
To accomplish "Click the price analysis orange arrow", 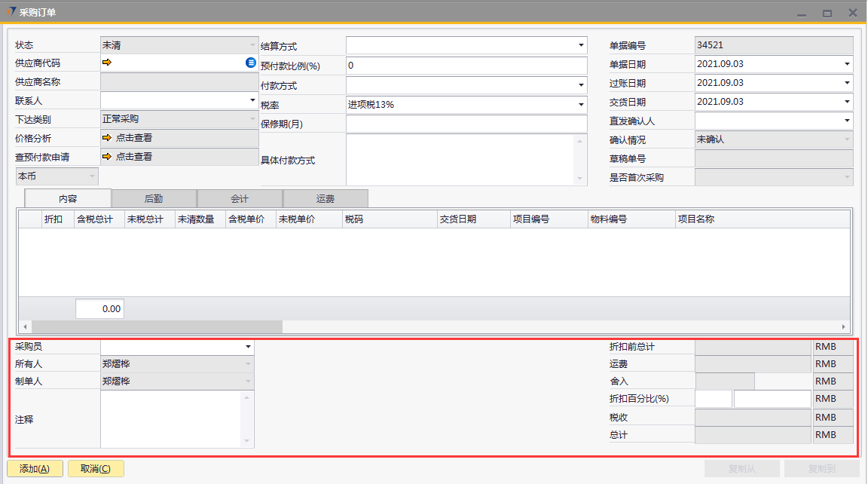I will click(x=107, y=138).
